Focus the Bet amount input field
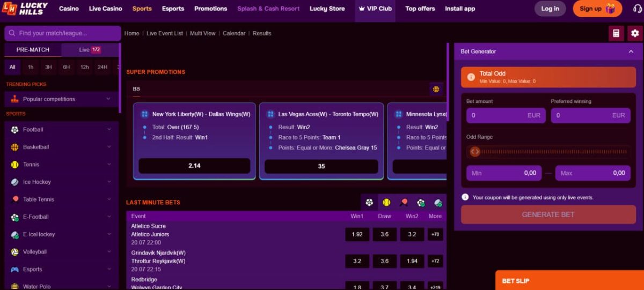Image resolution: width=644 pixels, height=290 pixels. click(506, 115)
